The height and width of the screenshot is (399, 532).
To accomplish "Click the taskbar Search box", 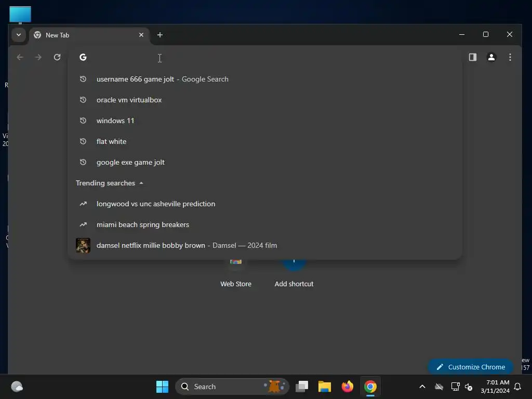I will click(x=232, y=387).
